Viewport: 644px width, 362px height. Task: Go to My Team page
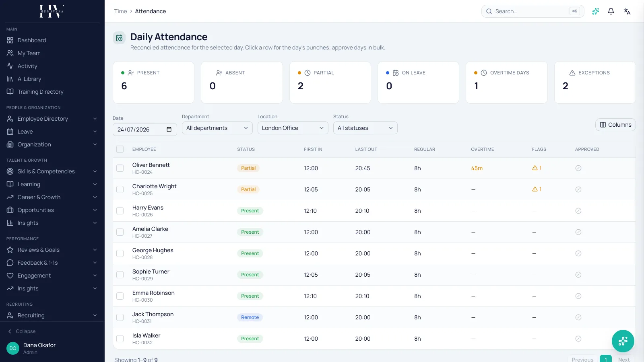pyautogui.click(x=52, y=53)
